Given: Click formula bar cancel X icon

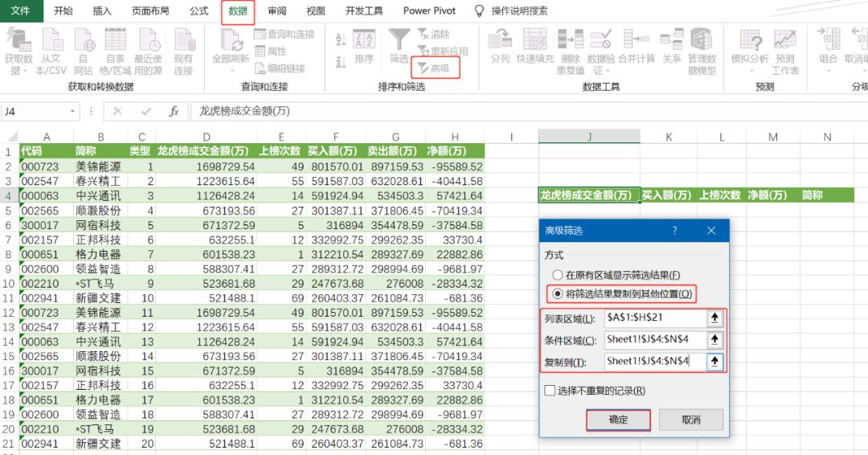Looking at the screenshot, I should click(x=117, y=111).
